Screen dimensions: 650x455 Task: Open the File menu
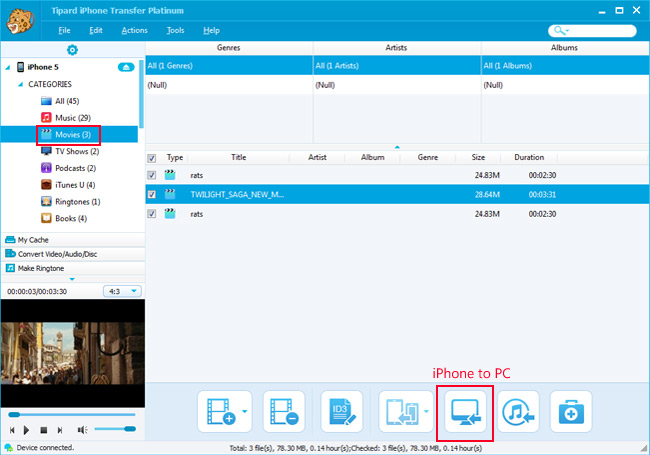[x=64, y=30]
